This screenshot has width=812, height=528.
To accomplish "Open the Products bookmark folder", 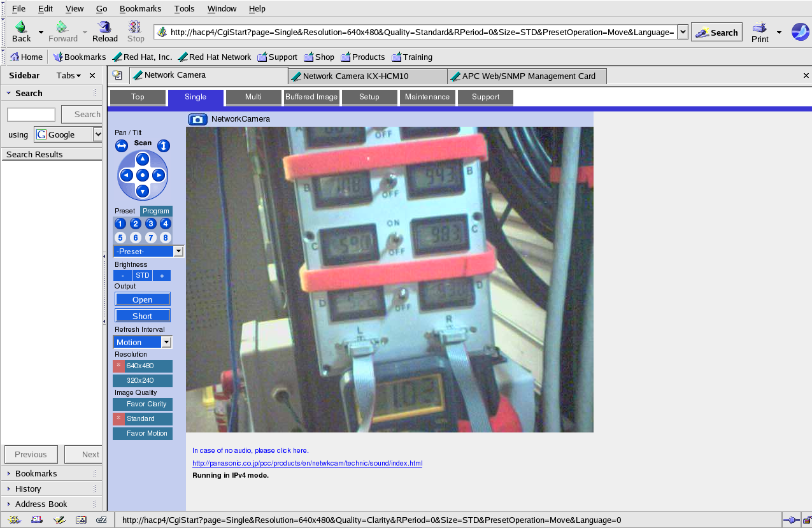I will tap(362, 57).
